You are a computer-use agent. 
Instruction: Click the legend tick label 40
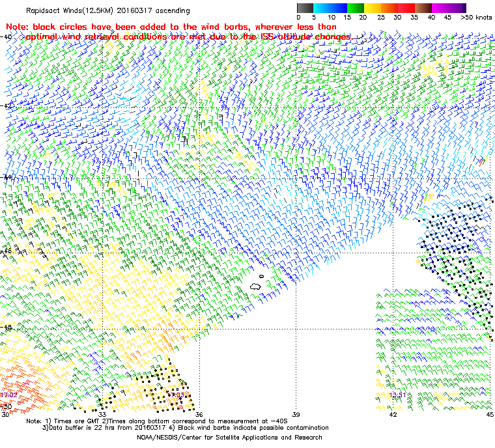click(431, 18)
